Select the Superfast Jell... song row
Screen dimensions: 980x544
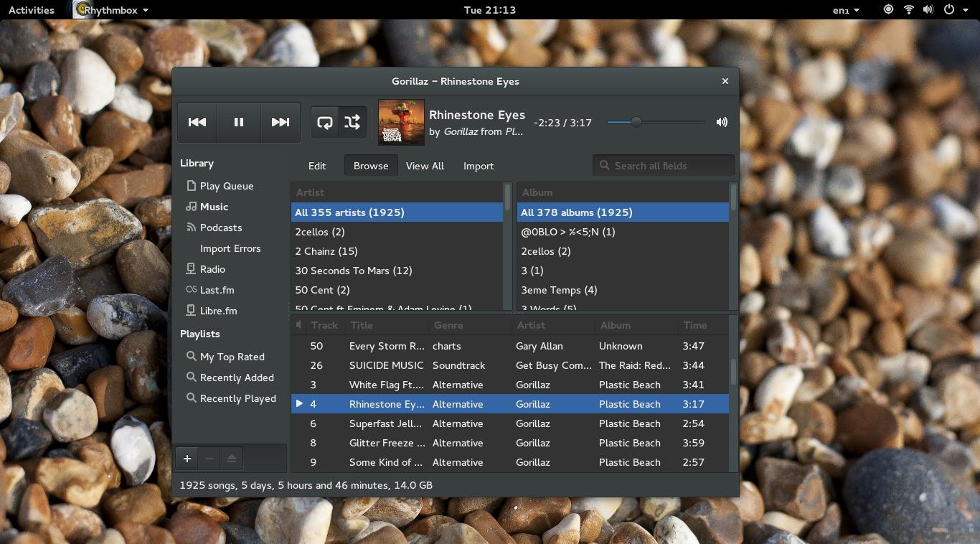(510, 423)
